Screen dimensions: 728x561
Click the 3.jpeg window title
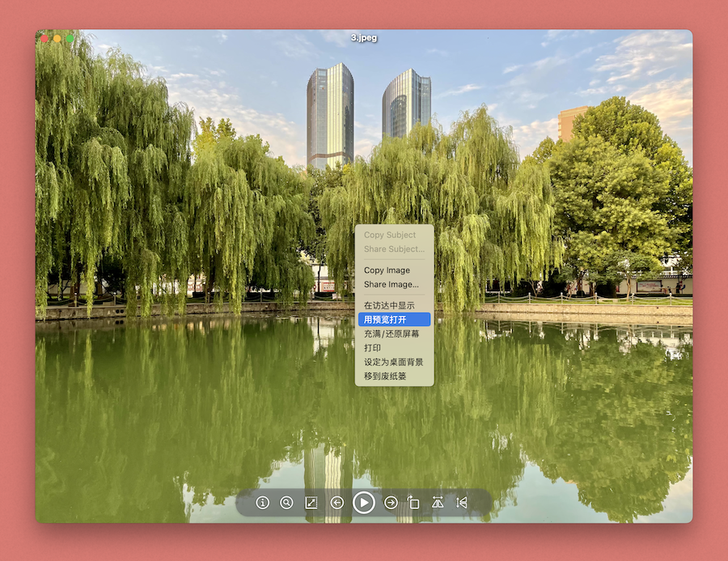(x=364, y=38)
